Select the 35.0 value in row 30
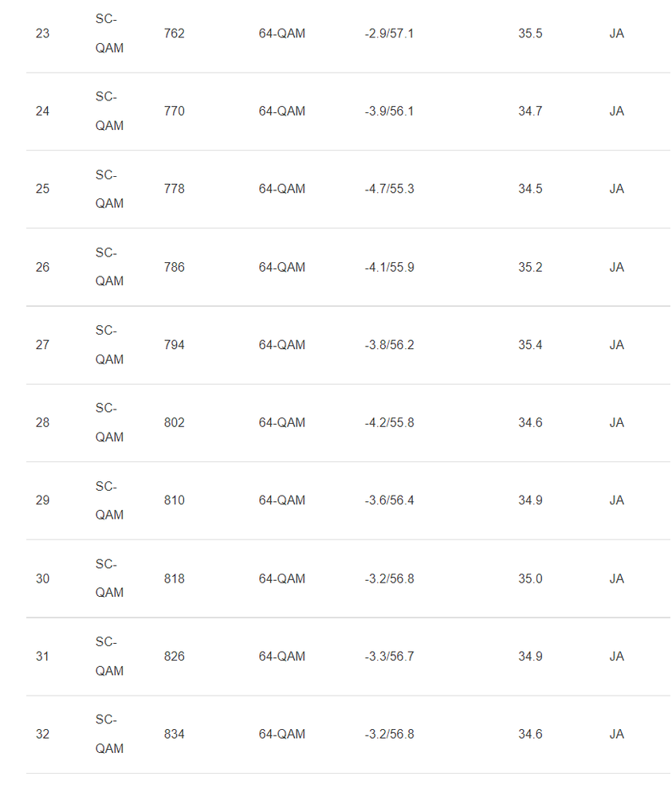 pyautogui.click(x=530, y=578)
